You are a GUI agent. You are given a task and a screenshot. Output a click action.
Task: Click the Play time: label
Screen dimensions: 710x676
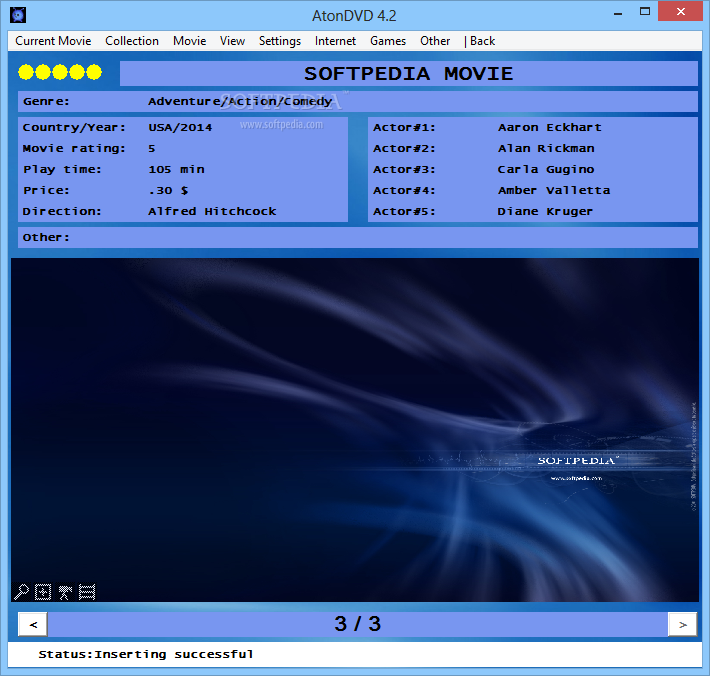pyautogui.click(x=62, y=169)
